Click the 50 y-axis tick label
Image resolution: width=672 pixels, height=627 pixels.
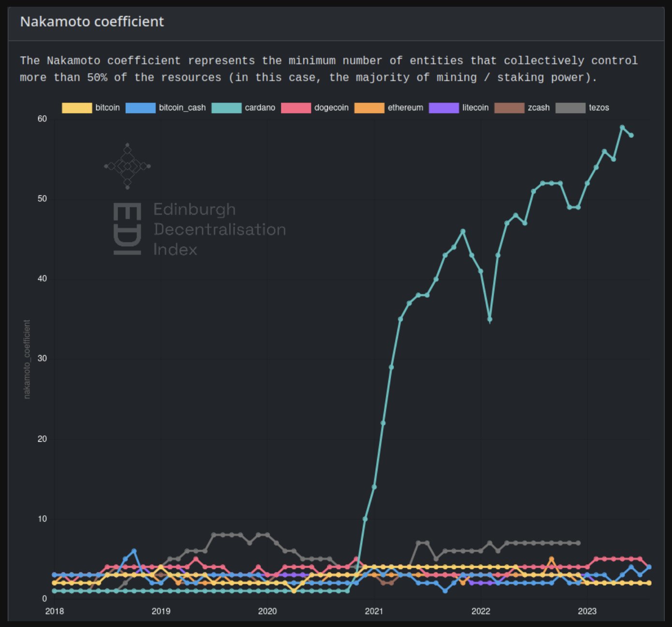point(42,199)
